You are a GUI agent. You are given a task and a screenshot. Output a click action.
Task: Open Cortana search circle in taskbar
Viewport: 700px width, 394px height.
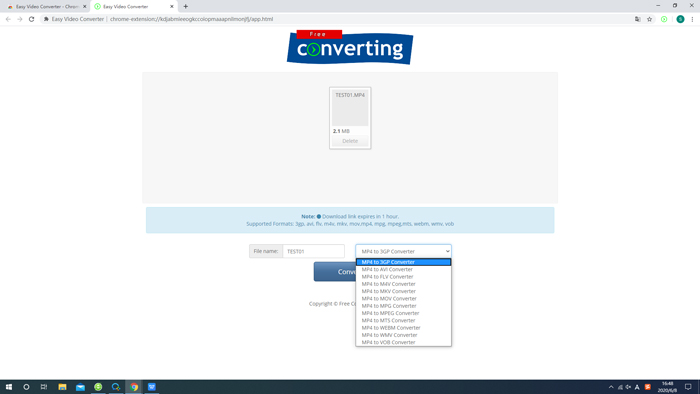(26, 387)
